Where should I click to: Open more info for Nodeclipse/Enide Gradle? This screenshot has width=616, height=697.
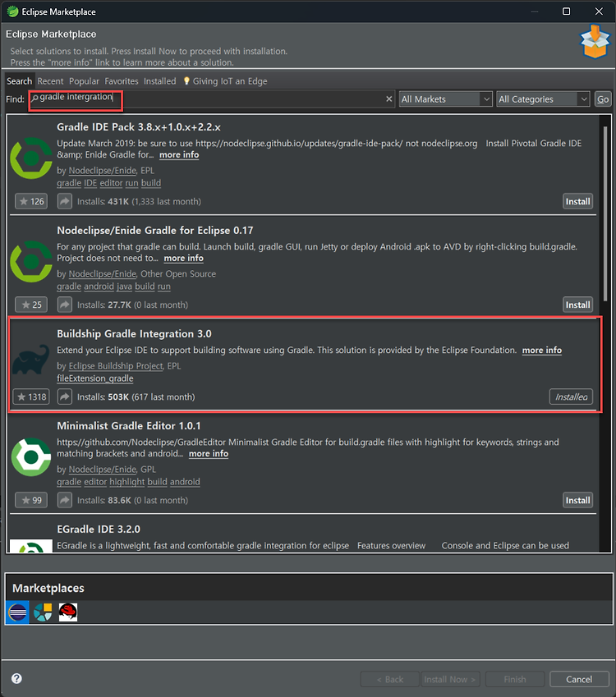point(184,259)
